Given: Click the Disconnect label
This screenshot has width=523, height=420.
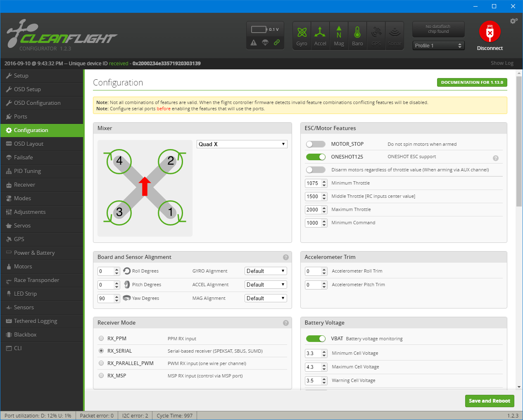Looking at the screenshot, I should pos(490,48).
